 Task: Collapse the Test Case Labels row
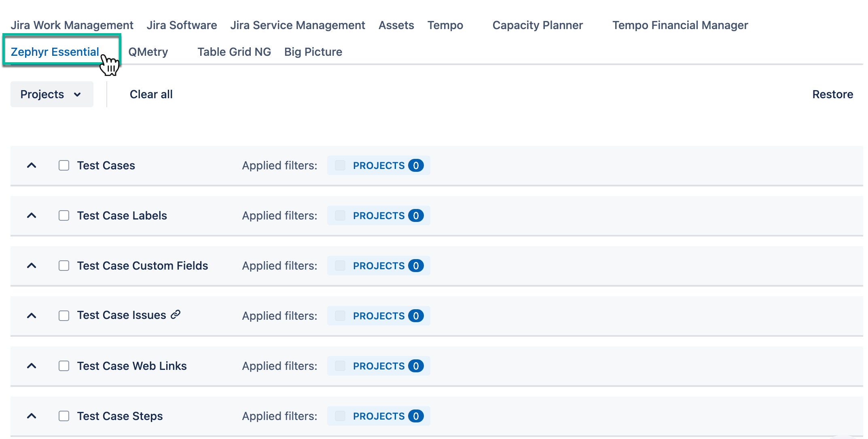tap(32, 215)
